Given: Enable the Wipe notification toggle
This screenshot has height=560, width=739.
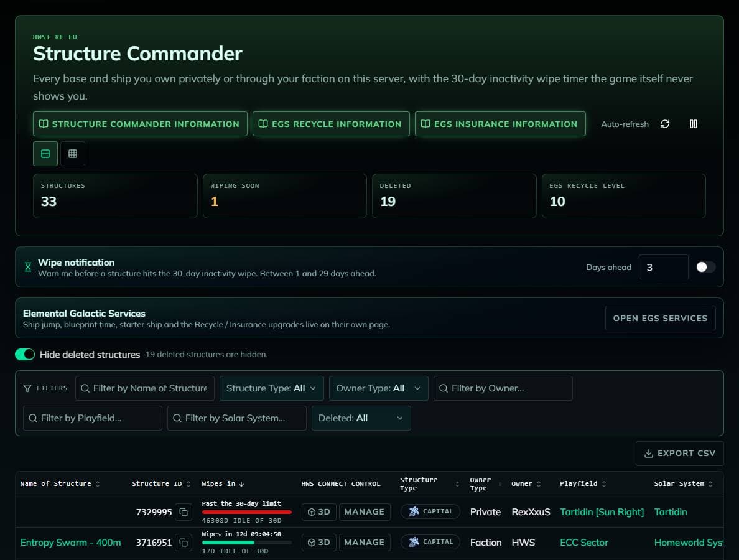Looking at the screenshot, I should (x=705, y=268).
